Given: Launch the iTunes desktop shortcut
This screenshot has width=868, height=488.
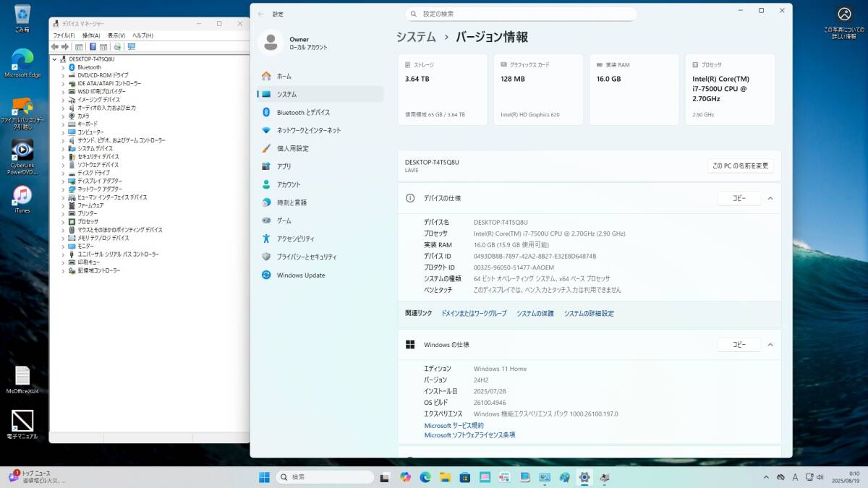Looking at the screenshot, I should tap(22, 198).
